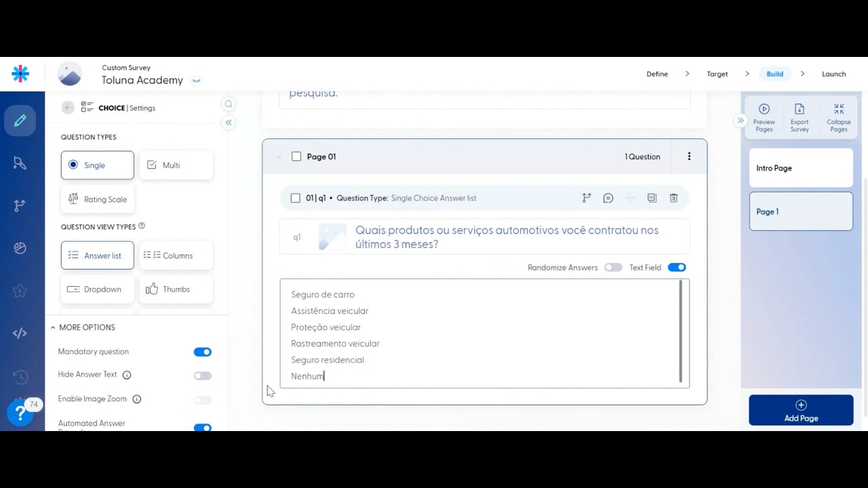Check the Page 01 checkbox
Viewport: 868px width, 488px height.
click(296, 157)
